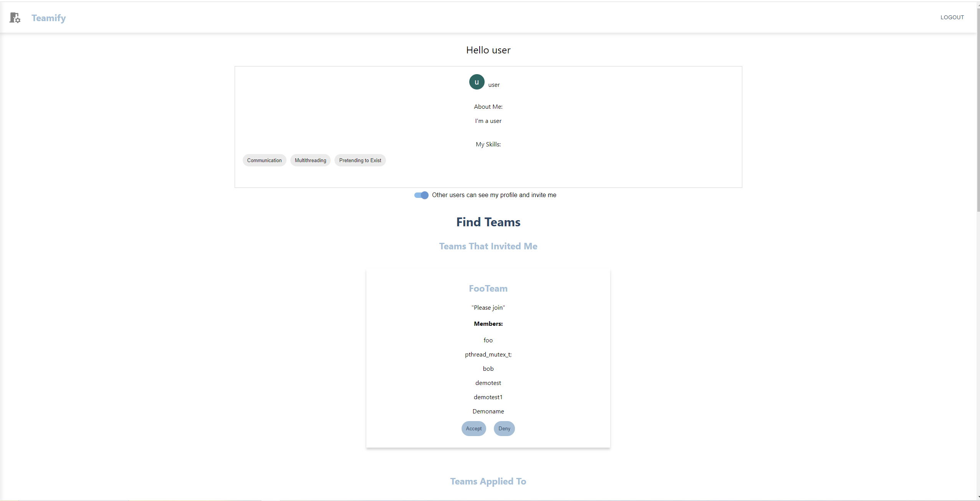
Task: Deny the invitation from FooTeam
Action: tap(504, 428)
